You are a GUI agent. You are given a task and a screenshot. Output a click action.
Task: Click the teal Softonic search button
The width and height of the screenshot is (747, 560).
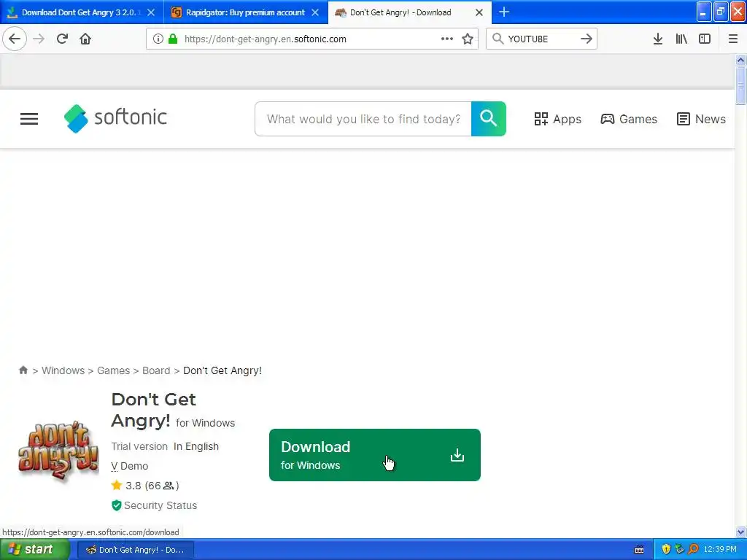click(x=488, y=119)
